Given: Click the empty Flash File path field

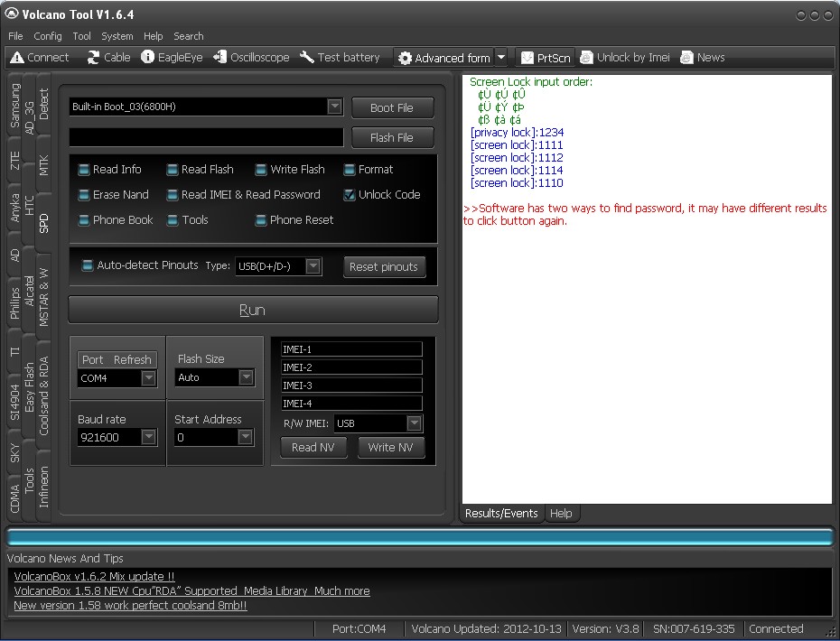Looking at the screenshot, I should click(206, 137).
